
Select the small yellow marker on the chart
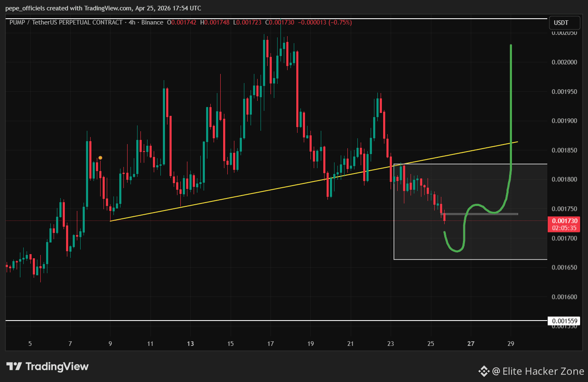pos(100,158)
